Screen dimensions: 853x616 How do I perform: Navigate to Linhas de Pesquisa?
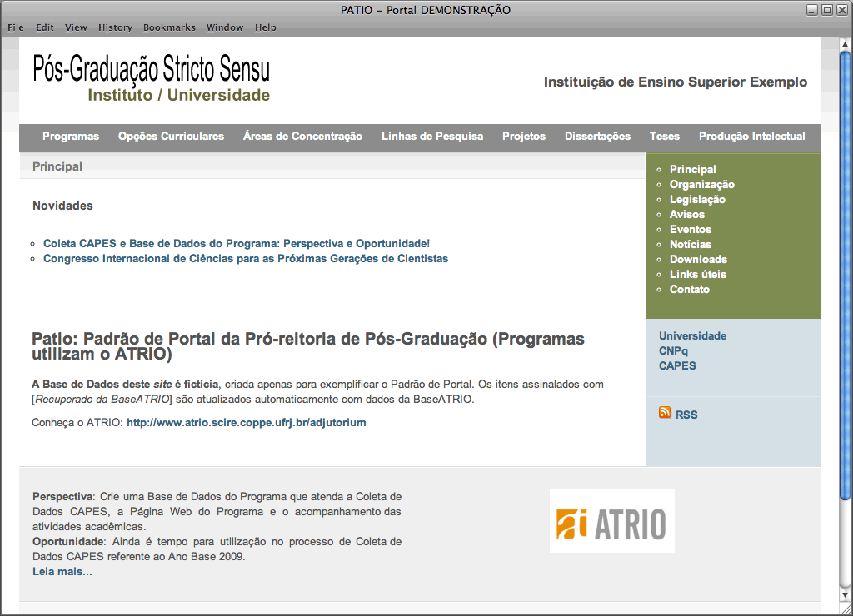click(431, 137)
